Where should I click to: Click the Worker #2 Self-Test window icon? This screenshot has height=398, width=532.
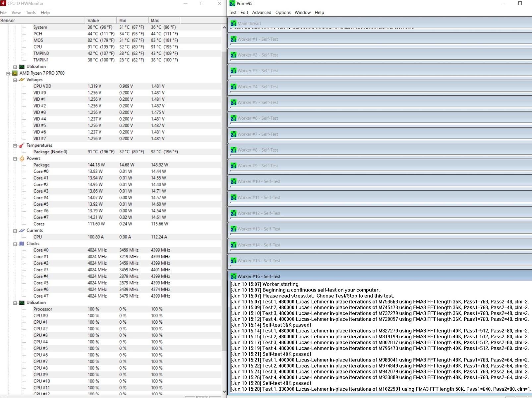(233, 55)
